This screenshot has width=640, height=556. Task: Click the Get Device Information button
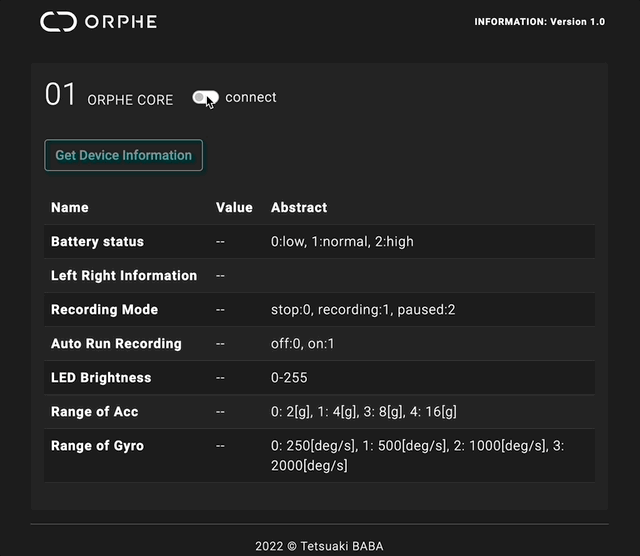tap(123, 155)
